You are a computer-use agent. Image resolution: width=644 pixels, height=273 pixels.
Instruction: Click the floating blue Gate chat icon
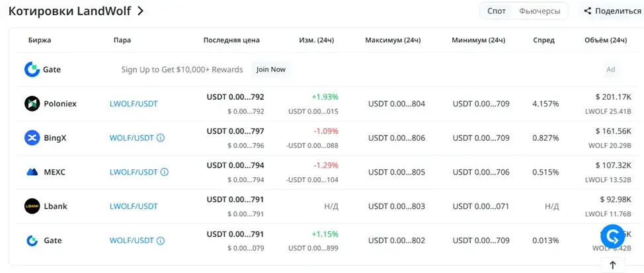(612, 237)
